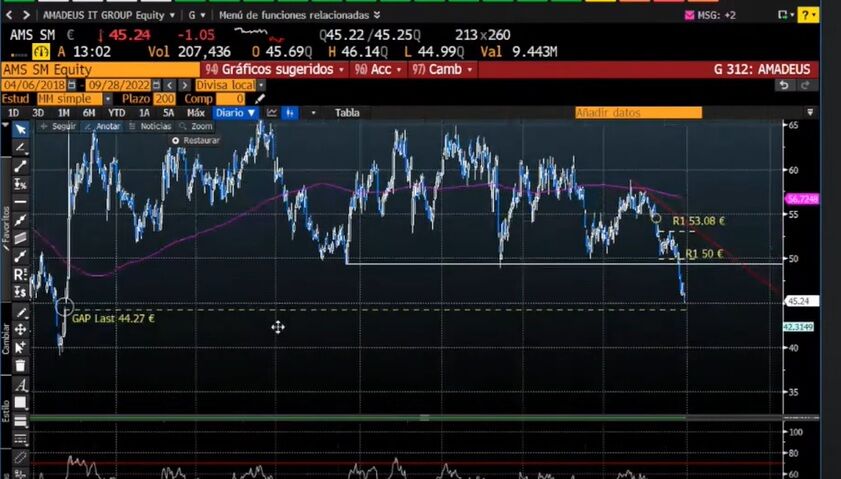The image size is (841, 479).
Task: Open the 96) Acc dropdown
Action: tap(378, 70)
